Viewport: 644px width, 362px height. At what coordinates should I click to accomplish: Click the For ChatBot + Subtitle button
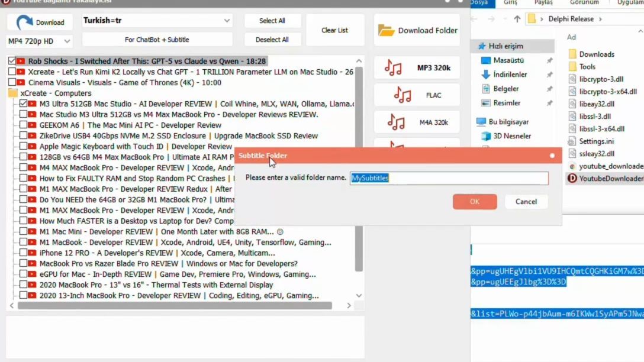(x=157, y=40)
